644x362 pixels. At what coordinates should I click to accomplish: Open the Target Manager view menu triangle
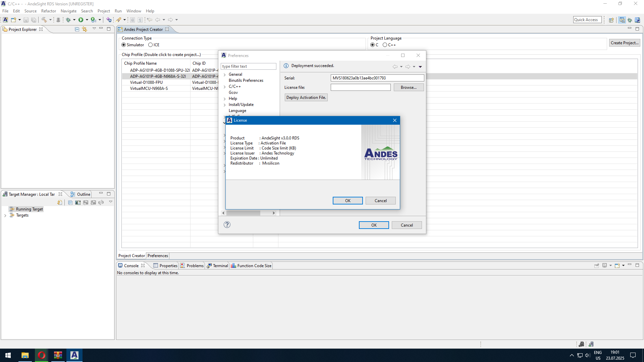pos(110,202)
